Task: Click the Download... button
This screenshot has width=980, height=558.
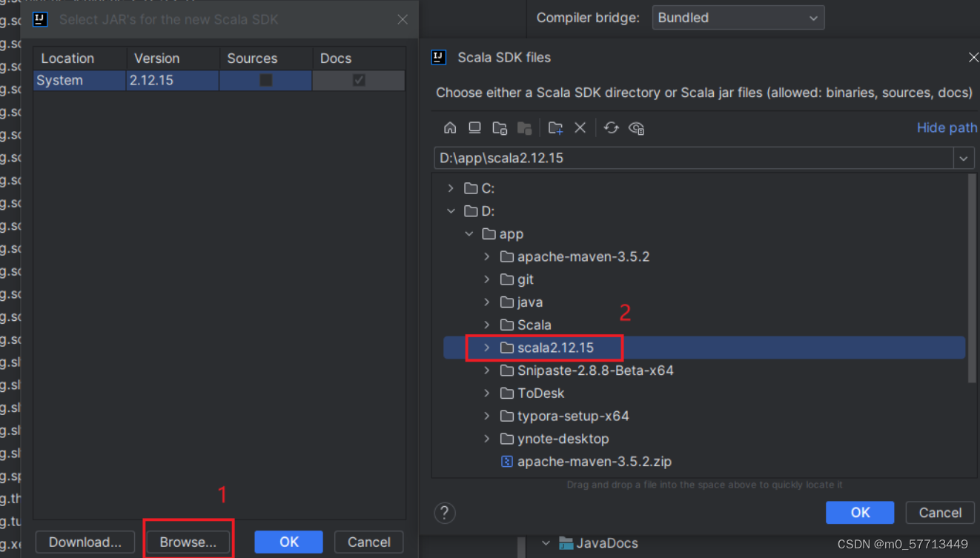Action: coord(85,542)
